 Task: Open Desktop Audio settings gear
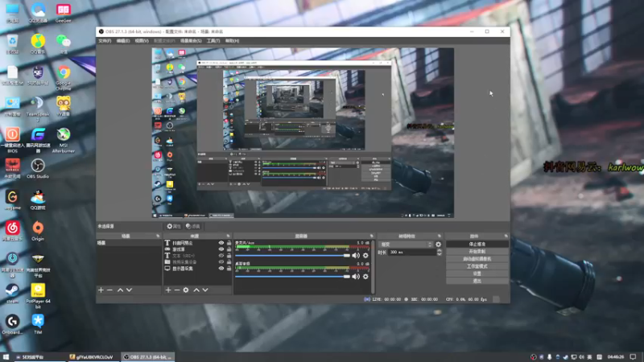(x=365, y=277)
